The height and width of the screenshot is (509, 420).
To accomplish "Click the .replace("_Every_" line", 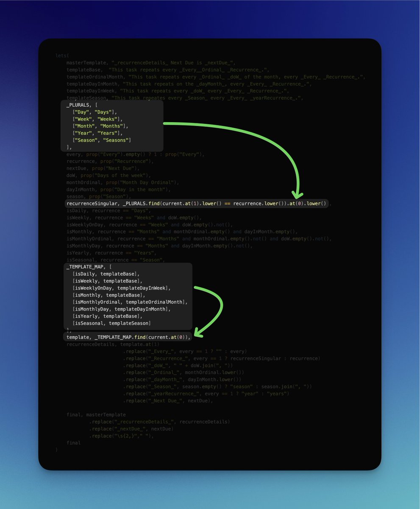I will click(x=185, y=351).
